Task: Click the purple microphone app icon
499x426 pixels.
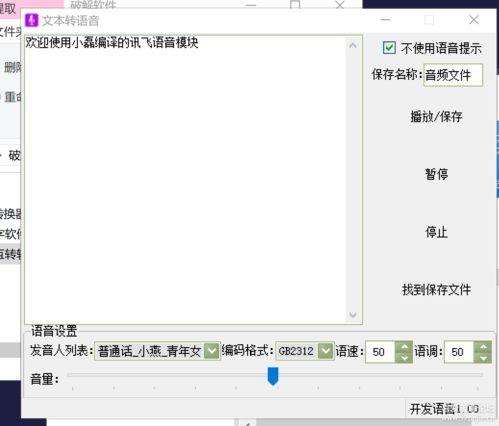Action: click(32, 21)
